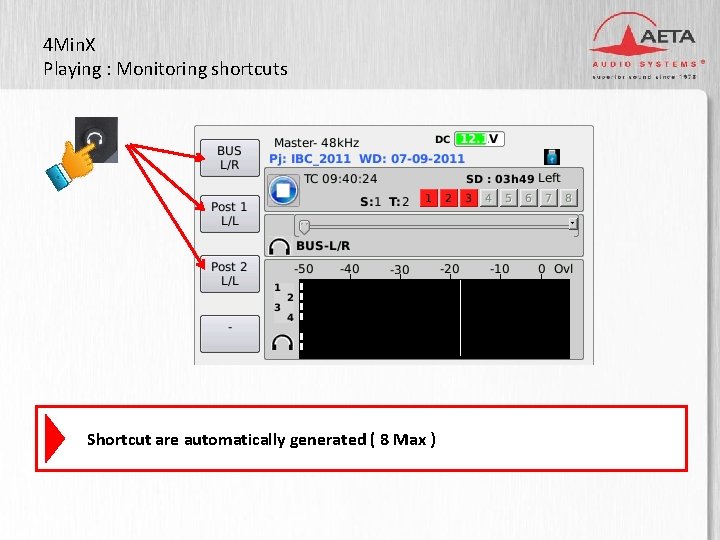Click the Master- 48kHz label
Viewport: 720px width, 540px height.
(316, 143)
